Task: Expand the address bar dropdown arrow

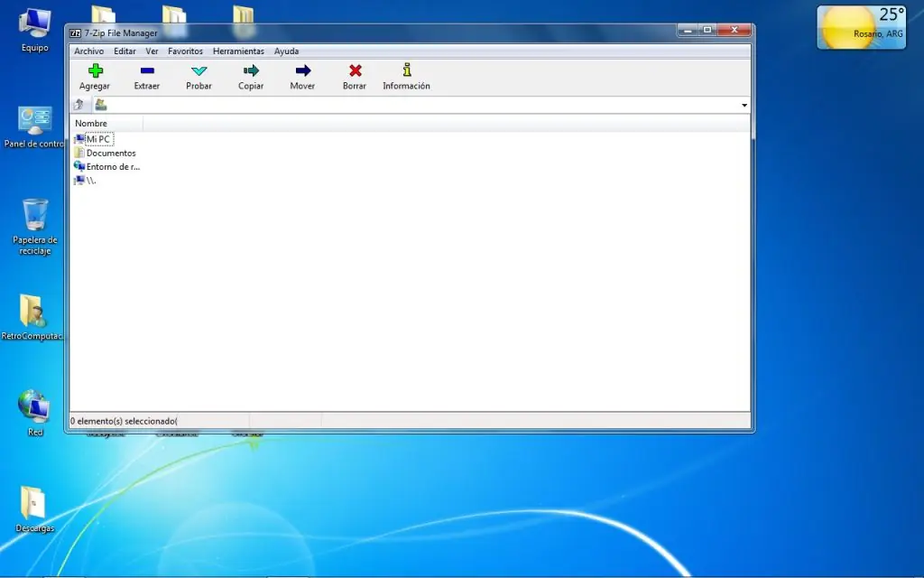Action: (x=744, y=105)
